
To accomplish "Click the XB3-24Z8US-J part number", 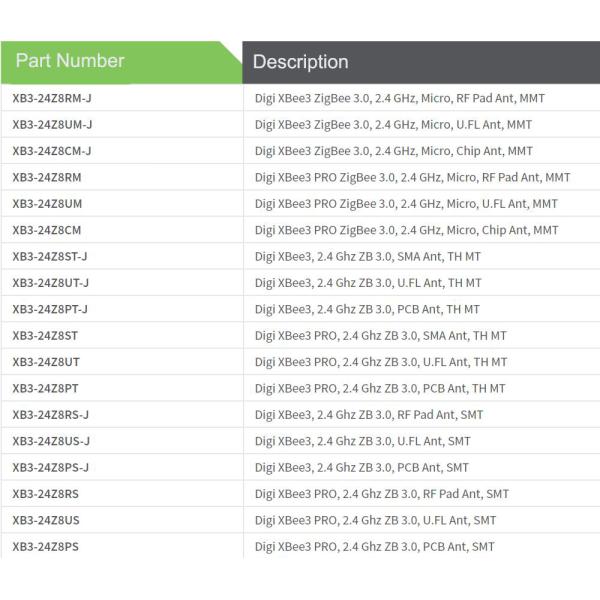I will (50, 441).
